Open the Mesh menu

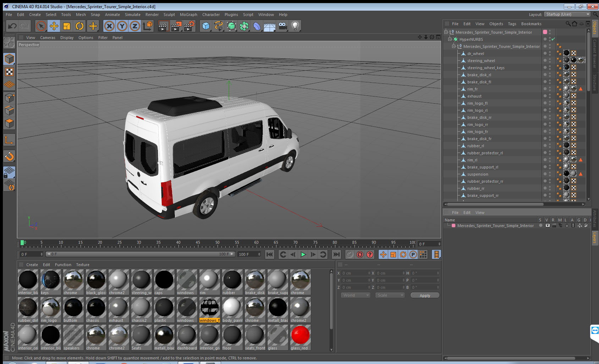[81, 15]
